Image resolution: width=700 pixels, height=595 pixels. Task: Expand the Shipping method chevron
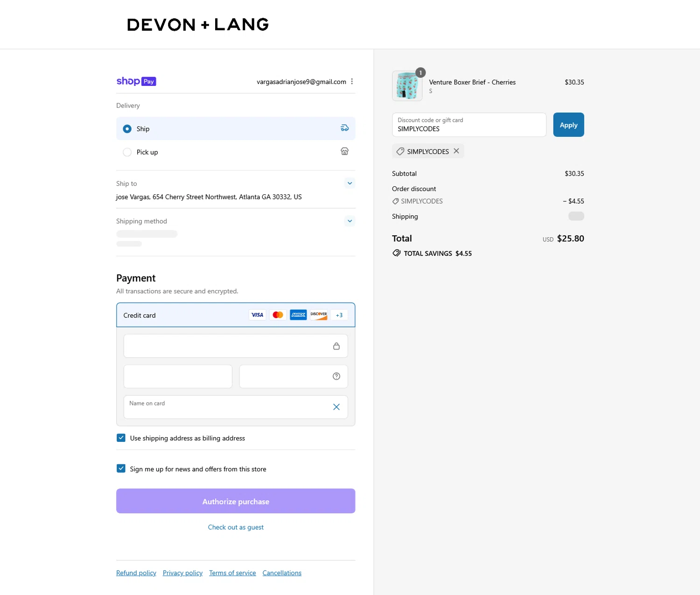tap(350, 221)
